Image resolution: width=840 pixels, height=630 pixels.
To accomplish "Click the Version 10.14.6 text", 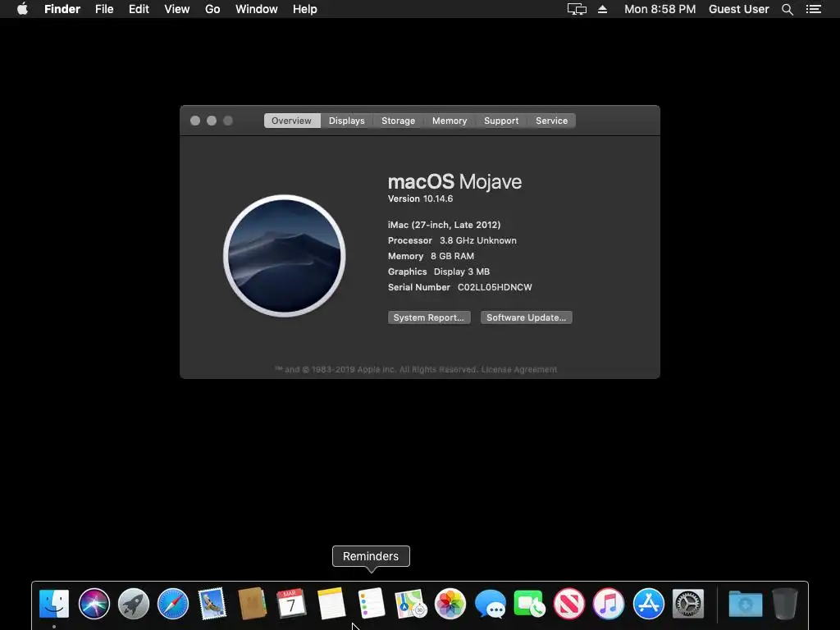I will (421, 199).
